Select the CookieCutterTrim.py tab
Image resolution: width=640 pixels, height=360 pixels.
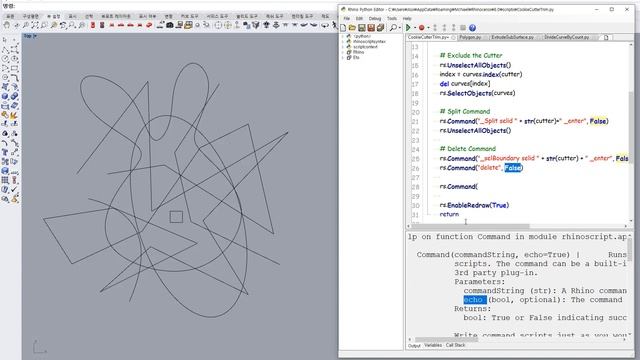click(428, 37)
